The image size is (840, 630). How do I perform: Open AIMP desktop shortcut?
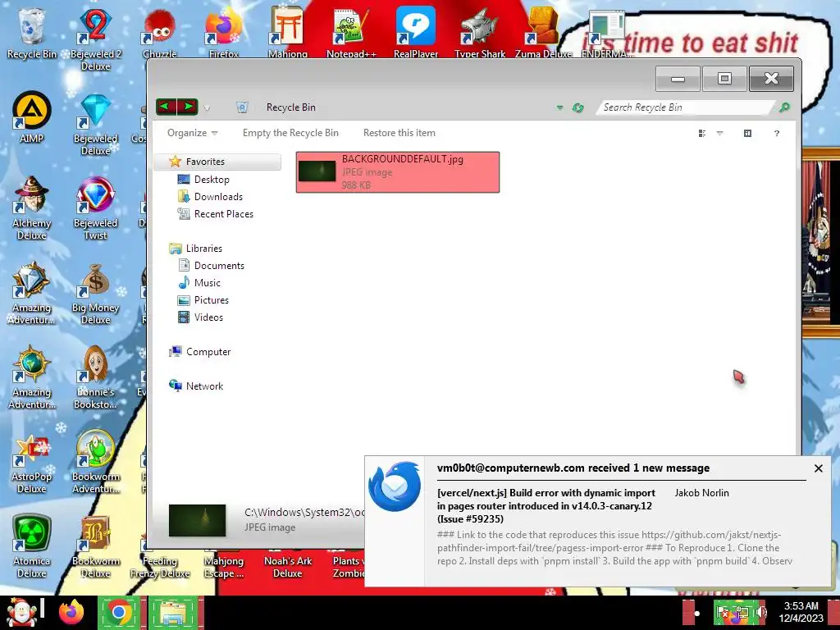pos(31,116)
